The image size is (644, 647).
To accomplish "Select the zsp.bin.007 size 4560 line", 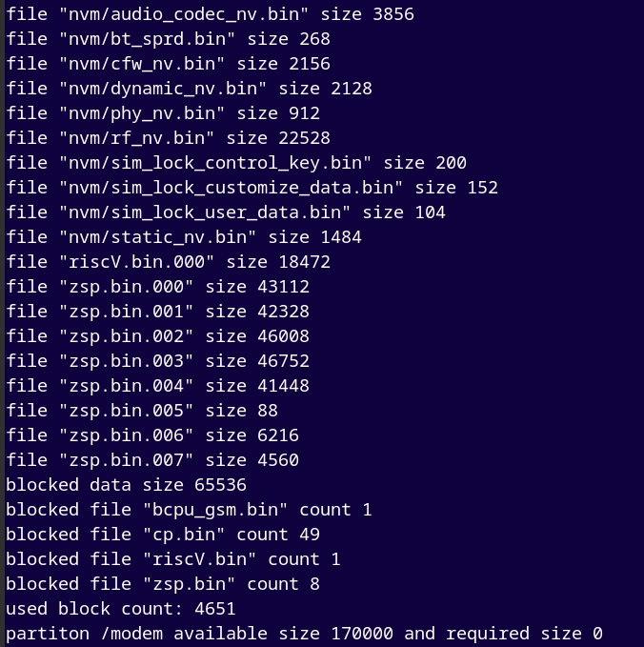I will tap(152, 460).
